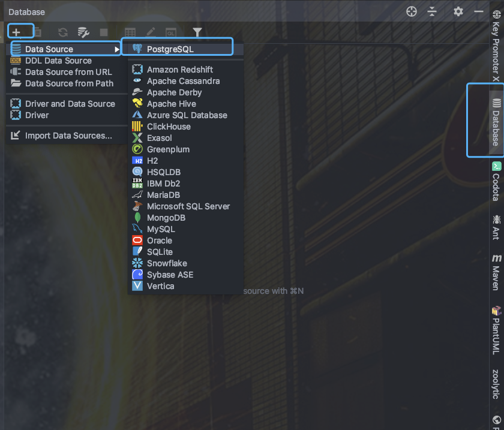Choose PostgreSQL from the list
The height and width of the screenshot is (430, 504).
tap(186, 49)
